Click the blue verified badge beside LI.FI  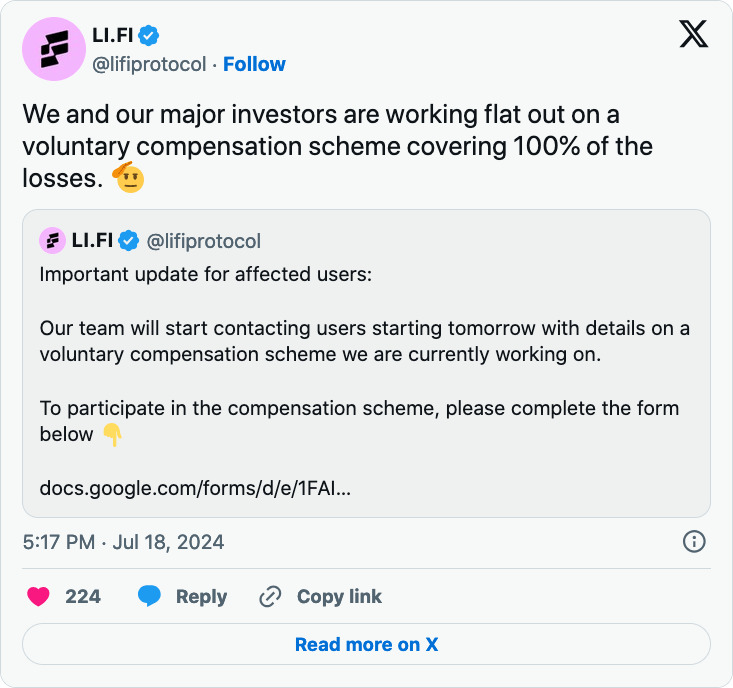[149, 36]
